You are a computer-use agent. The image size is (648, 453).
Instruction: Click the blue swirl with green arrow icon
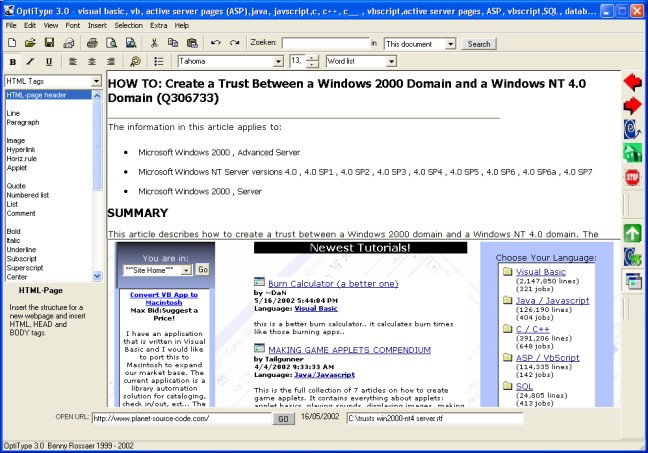pos(632,257)
